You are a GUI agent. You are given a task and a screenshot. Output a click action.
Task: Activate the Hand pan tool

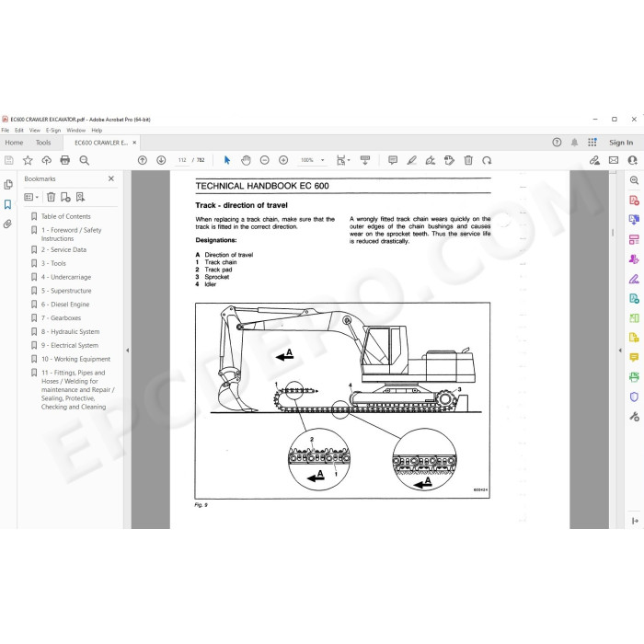[x=246, y=160]
